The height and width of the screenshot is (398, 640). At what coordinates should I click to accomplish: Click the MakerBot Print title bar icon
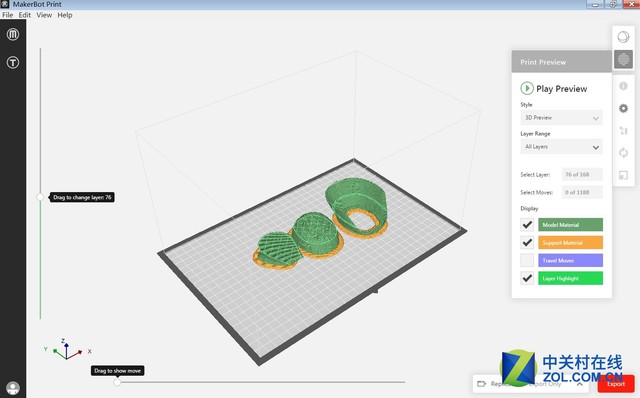click(4, 4)
